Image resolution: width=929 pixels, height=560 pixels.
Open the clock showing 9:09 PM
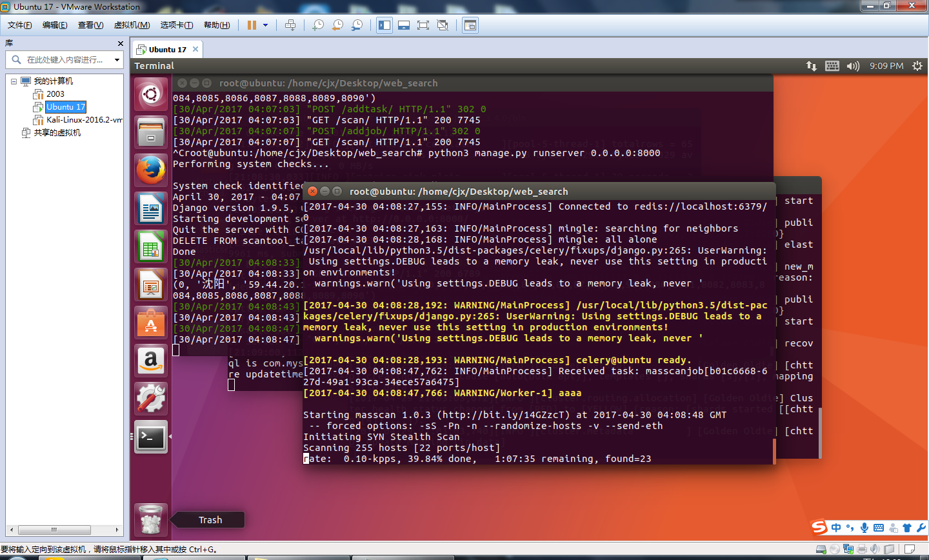[886, 66]
